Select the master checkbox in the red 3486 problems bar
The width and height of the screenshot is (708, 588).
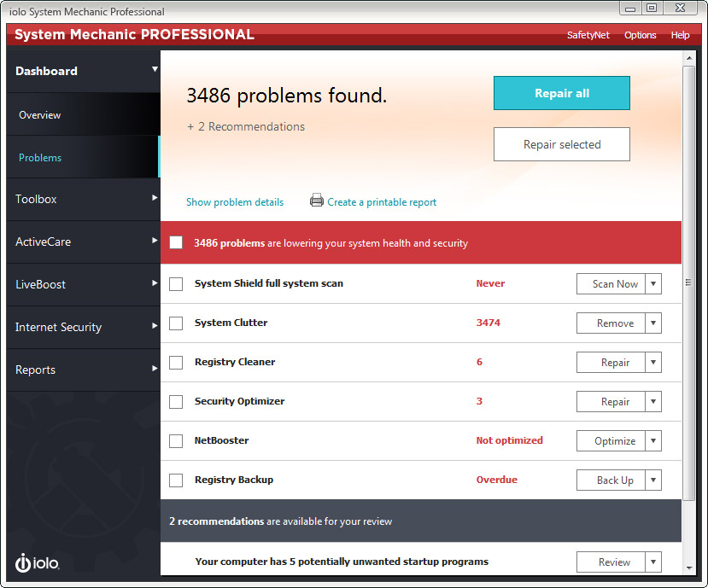pyautogui.click(x=176, y=242)
